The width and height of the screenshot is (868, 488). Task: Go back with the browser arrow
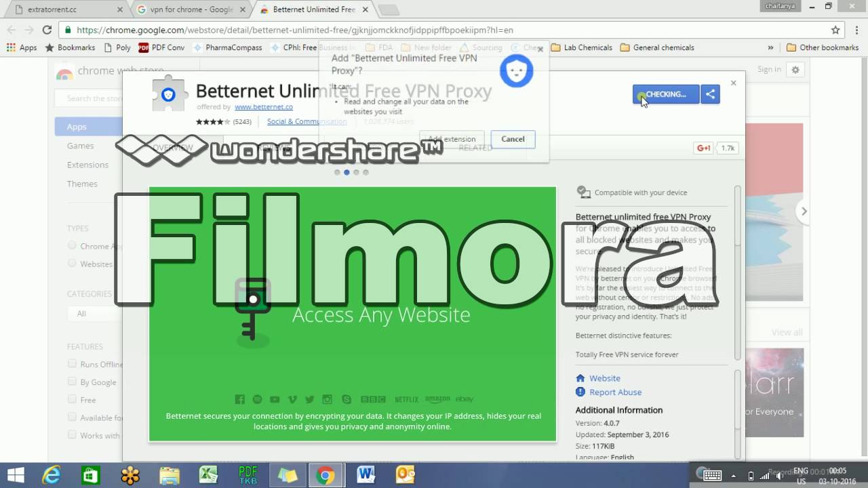(x=12, y=30)
